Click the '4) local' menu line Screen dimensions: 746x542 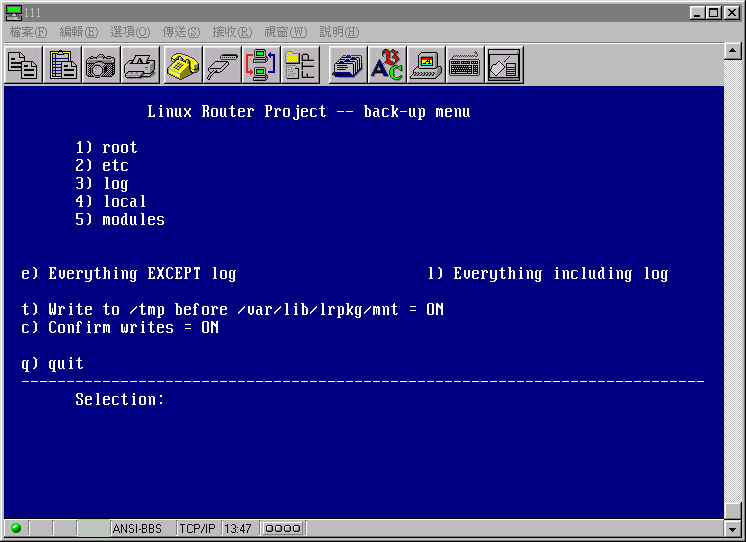(111, 202)
